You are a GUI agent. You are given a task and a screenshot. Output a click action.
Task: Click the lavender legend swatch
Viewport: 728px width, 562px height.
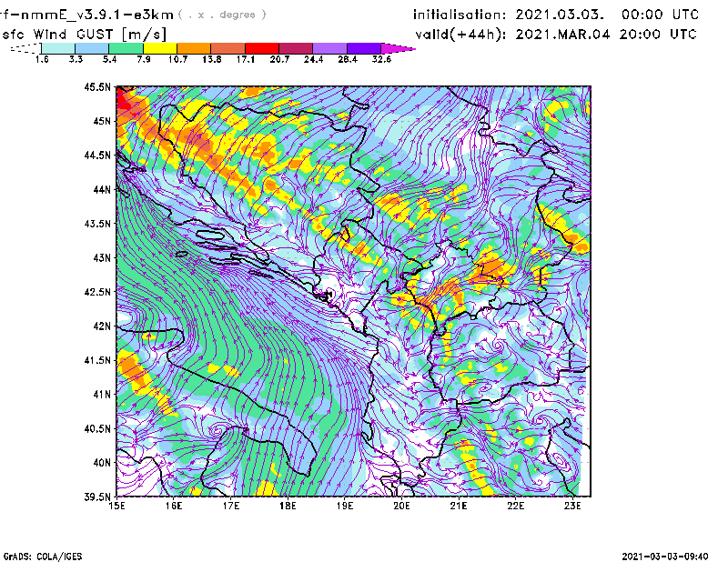tap(330, 48)
